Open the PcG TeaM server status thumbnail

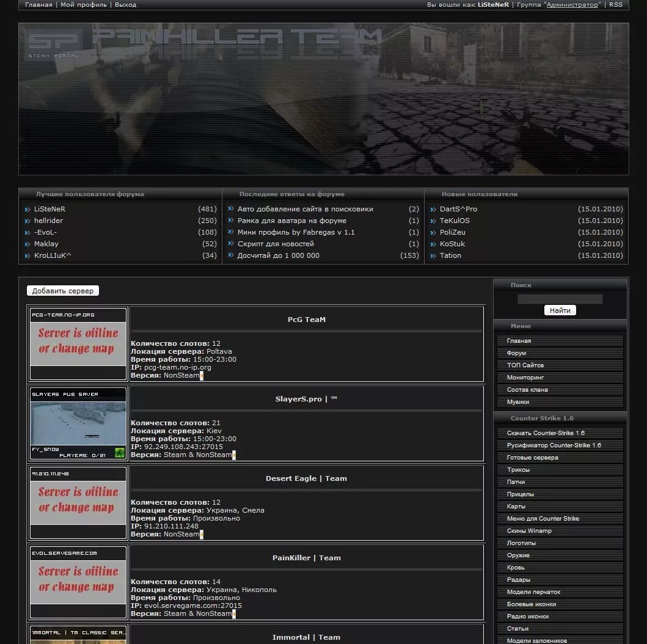[x=78, y=343]
